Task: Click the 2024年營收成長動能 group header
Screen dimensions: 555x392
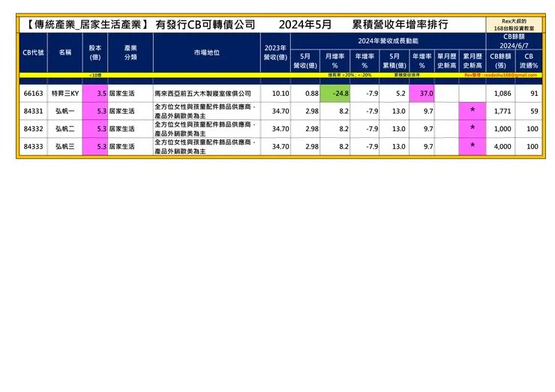Action: (x=388, y=41)
